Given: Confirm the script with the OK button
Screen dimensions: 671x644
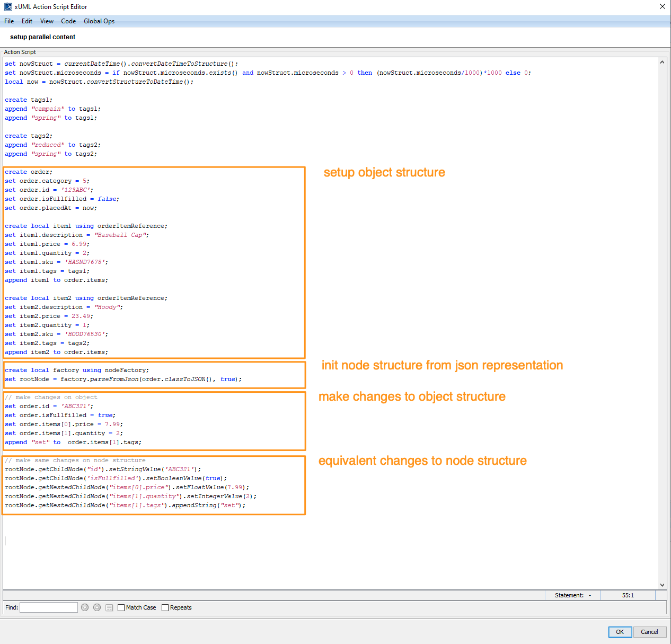Looking at the screenshot, I should pyautogui.click(x=620, y=632).
